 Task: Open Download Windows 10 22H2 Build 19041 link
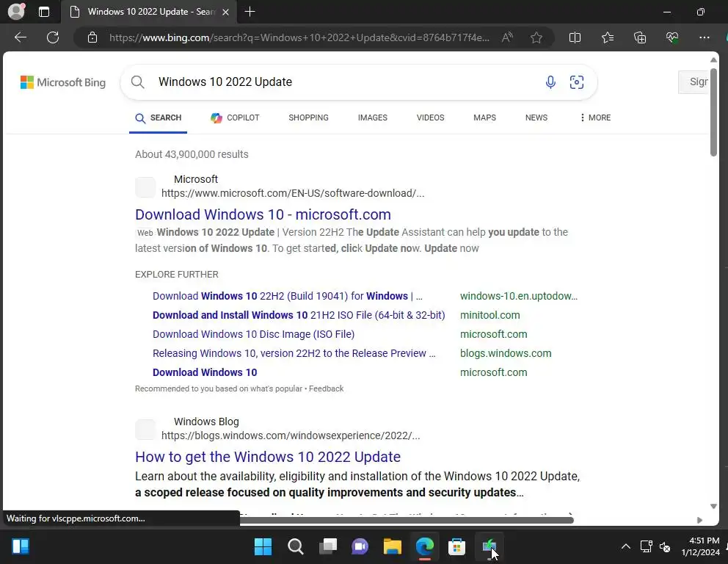[288, 297]
